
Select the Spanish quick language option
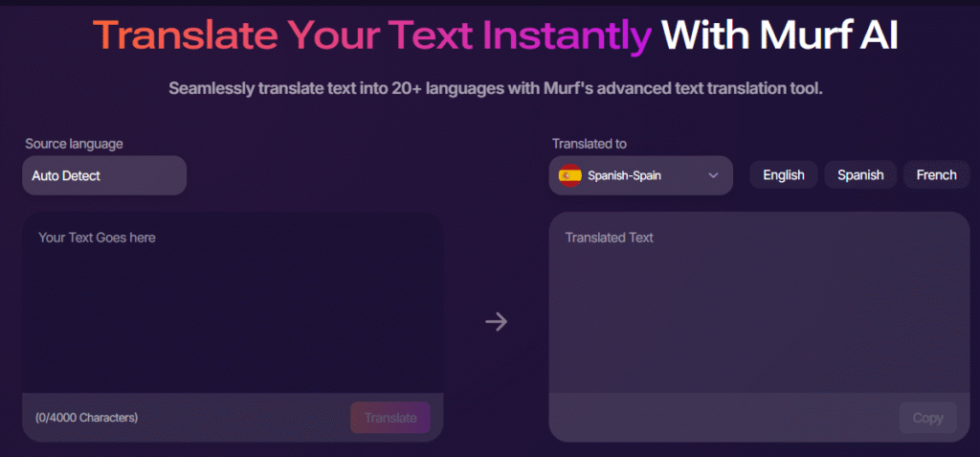coord(860,174)
